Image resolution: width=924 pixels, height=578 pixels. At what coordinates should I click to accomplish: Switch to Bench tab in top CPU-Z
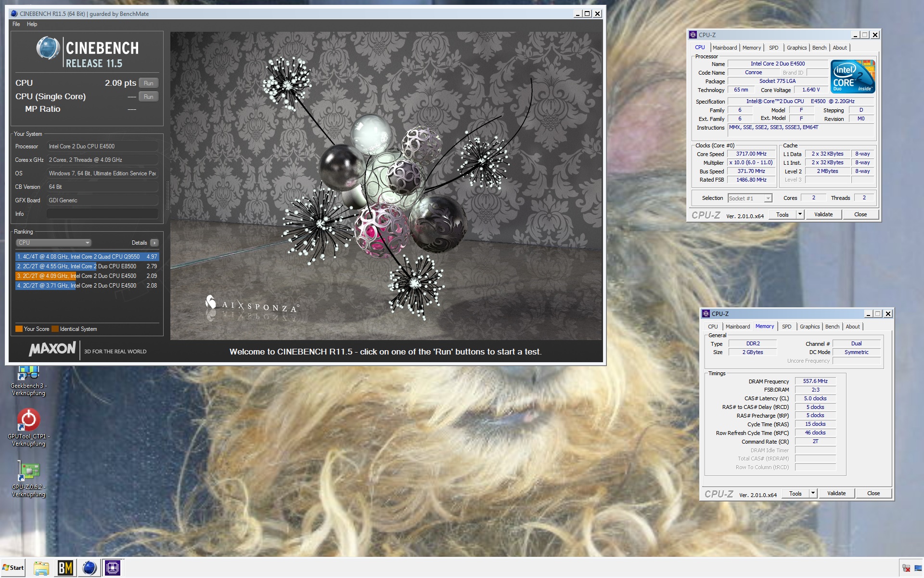point(819,48)
